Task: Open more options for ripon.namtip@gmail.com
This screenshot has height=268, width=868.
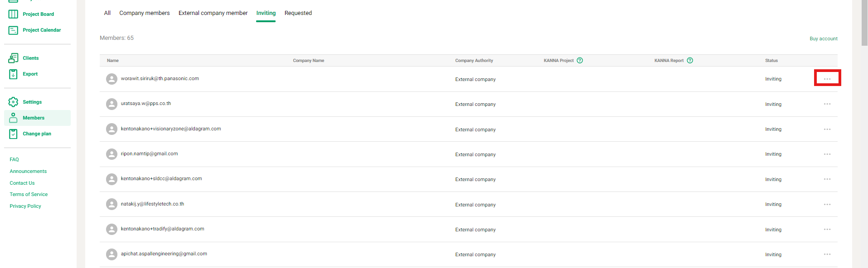Action: click(827, 154)
